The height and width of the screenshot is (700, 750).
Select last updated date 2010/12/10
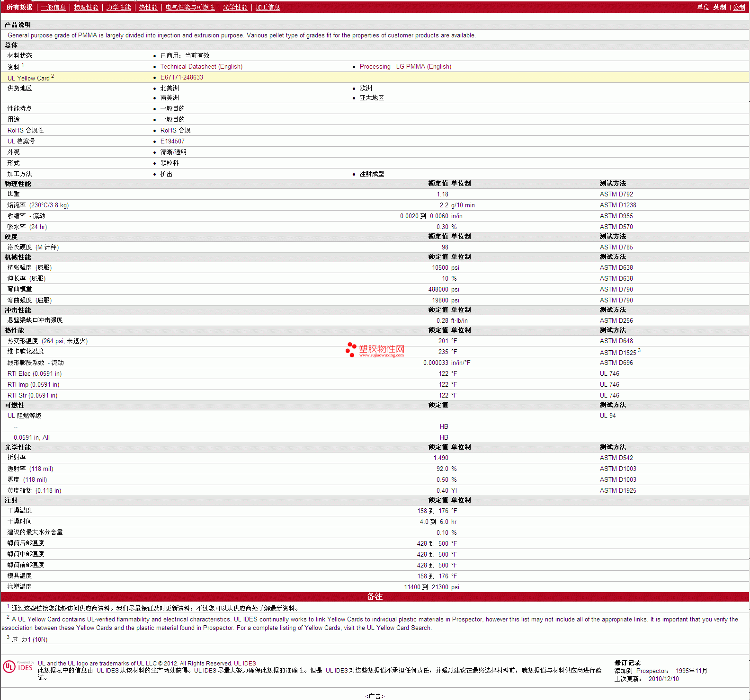[663, 679]
